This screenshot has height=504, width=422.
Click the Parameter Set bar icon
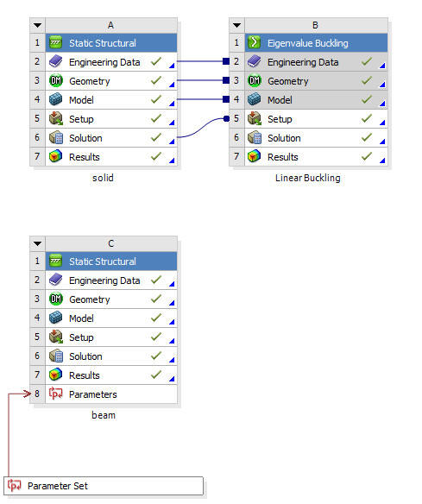coord(14,485)
